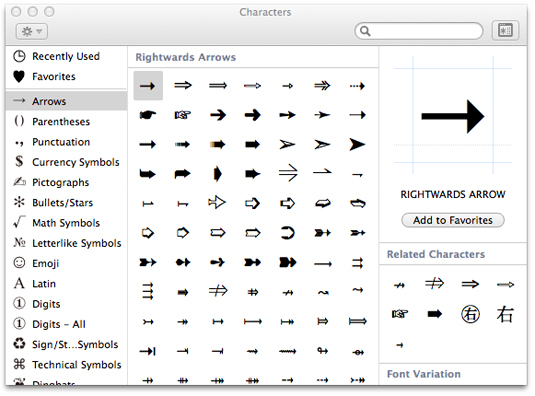Select the Technical Symbols category

click(66, 365)
